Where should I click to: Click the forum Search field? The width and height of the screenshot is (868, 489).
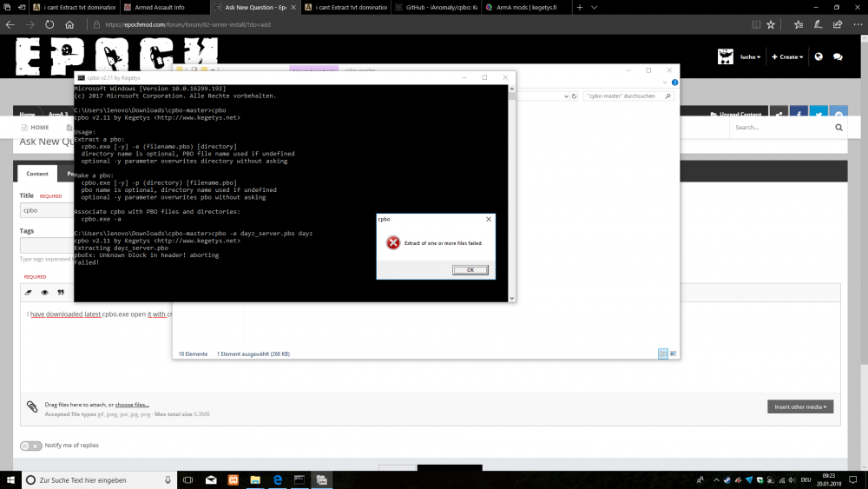780,128
